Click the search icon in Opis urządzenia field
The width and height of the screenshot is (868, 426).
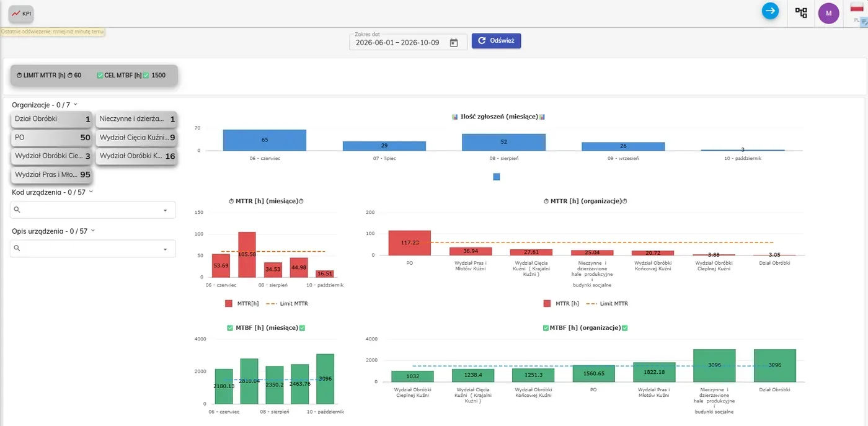coord(17,248)
